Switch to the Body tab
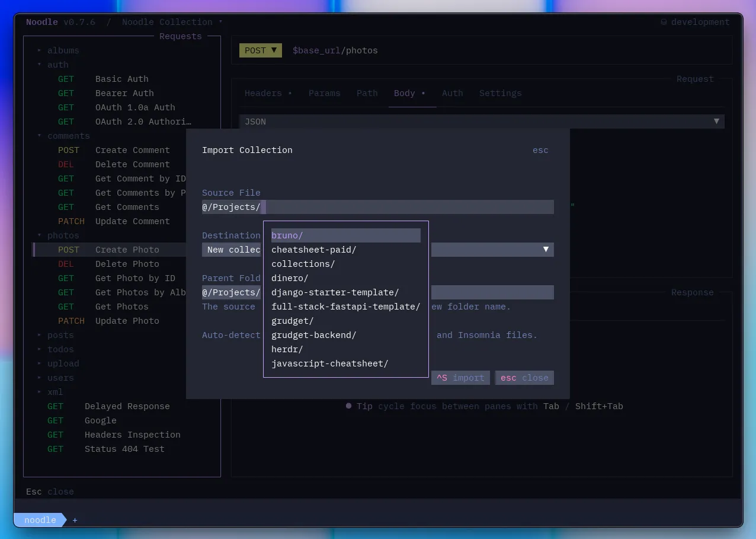 (410, 93)
